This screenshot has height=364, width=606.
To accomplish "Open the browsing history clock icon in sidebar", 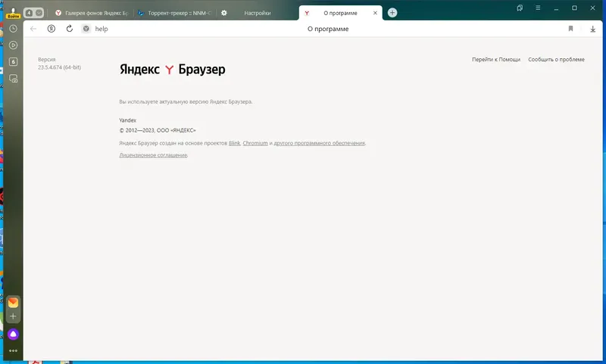I will (x=13, y=29).
